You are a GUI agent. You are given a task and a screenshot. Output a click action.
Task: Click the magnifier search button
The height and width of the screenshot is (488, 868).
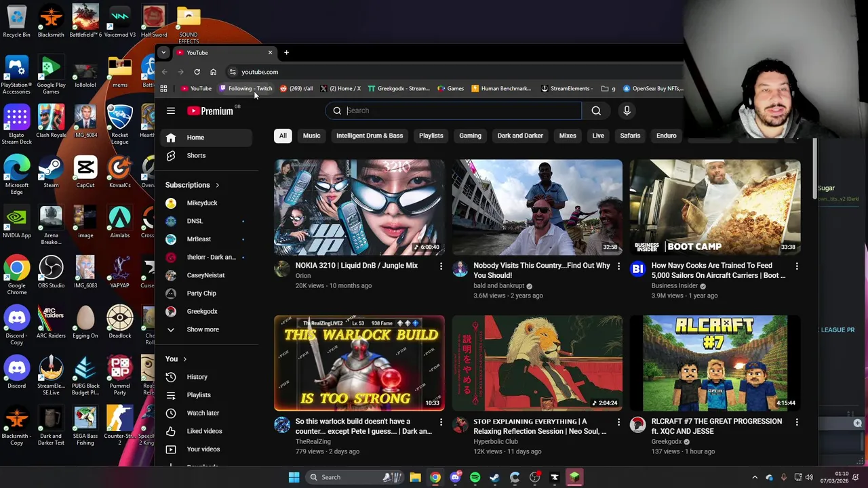coord(596,110)
